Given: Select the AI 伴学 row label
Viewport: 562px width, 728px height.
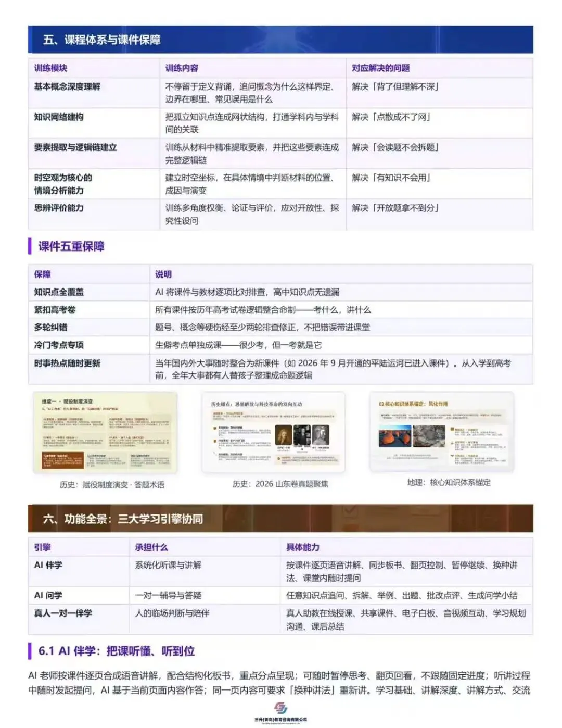Looking at the screenshot, I should tap(48, 565).
